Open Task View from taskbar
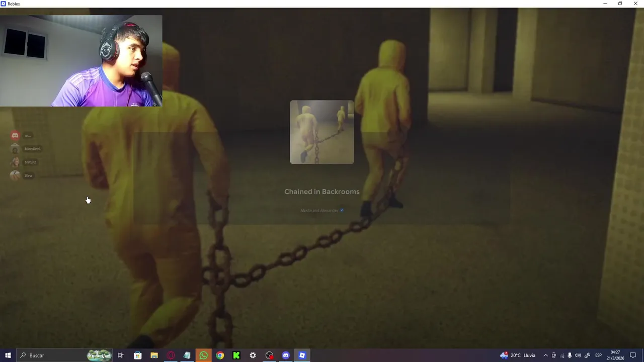The image size is (644, 362). pos(121,355)
